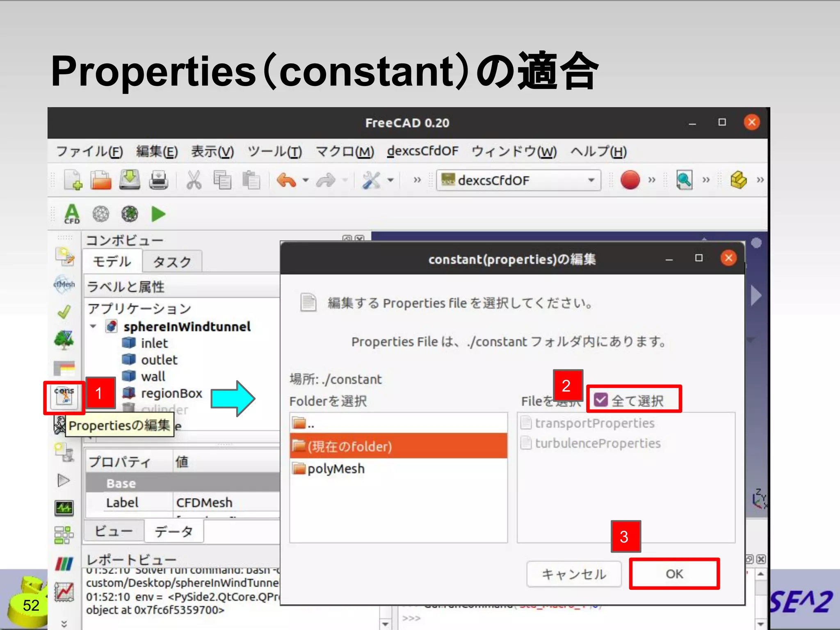Image resolution: width=840 pixels, height=630 pixels.
Task: Select the inlet tree item
Action: (155, 343)
